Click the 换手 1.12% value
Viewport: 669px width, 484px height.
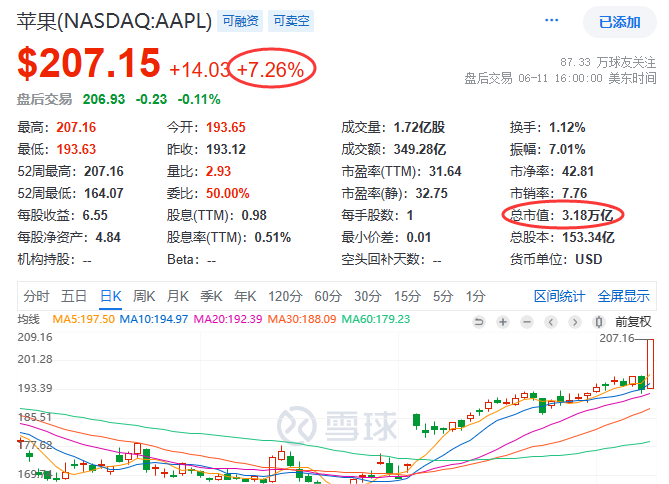coord(567,127)
